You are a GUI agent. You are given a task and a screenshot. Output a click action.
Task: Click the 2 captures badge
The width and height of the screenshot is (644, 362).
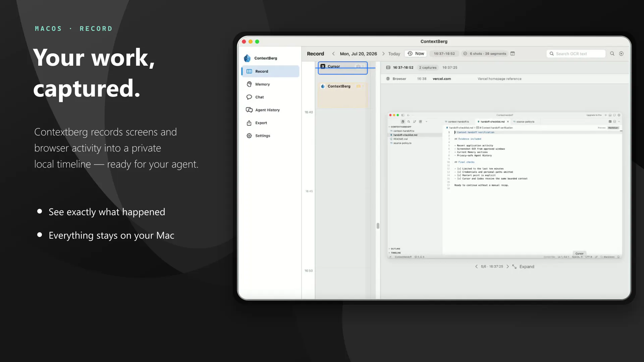pos(428,68)
